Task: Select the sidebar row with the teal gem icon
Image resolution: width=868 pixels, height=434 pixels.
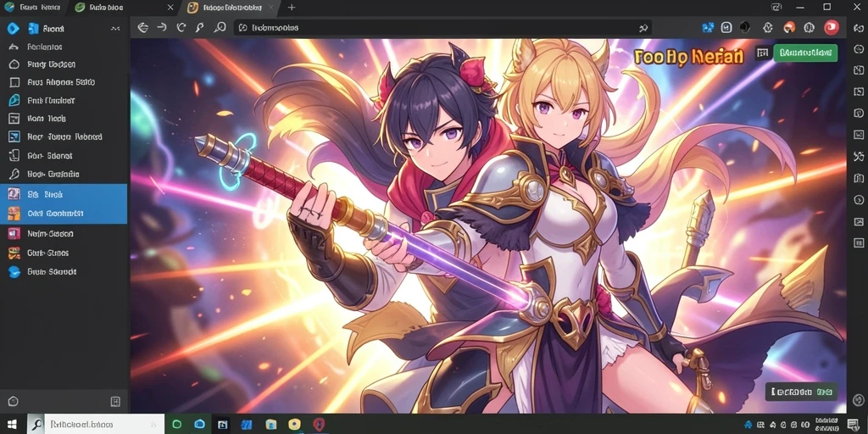Action: coord(64,101)
